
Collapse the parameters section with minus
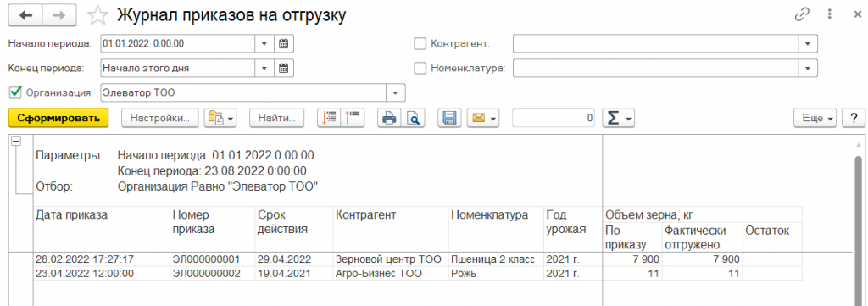(16, 142)
